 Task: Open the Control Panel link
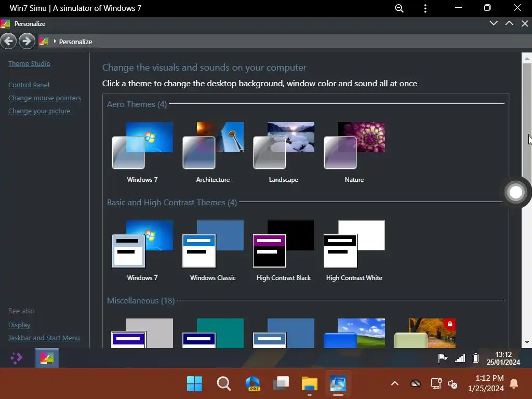(29, 85)
